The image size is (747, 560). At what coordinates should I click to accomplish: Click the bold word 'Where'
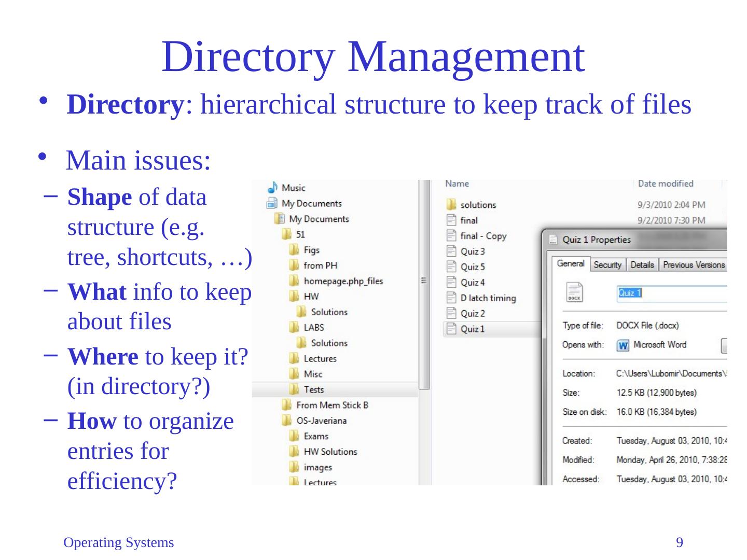(x=103, y=357)
